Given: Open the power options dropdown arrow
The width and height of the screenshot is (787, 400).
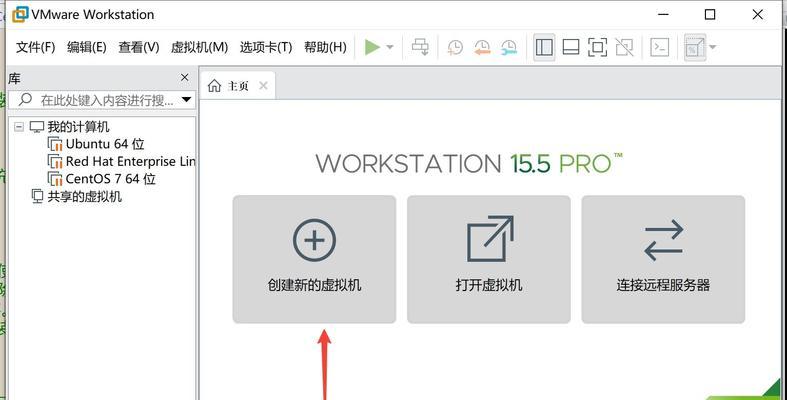Looking at the screenshot, I should [x=390, y=47].
